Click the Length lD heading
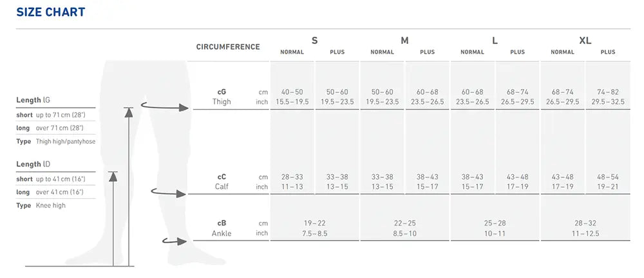This screenshot has height=278, width=644. coord(33,164)
